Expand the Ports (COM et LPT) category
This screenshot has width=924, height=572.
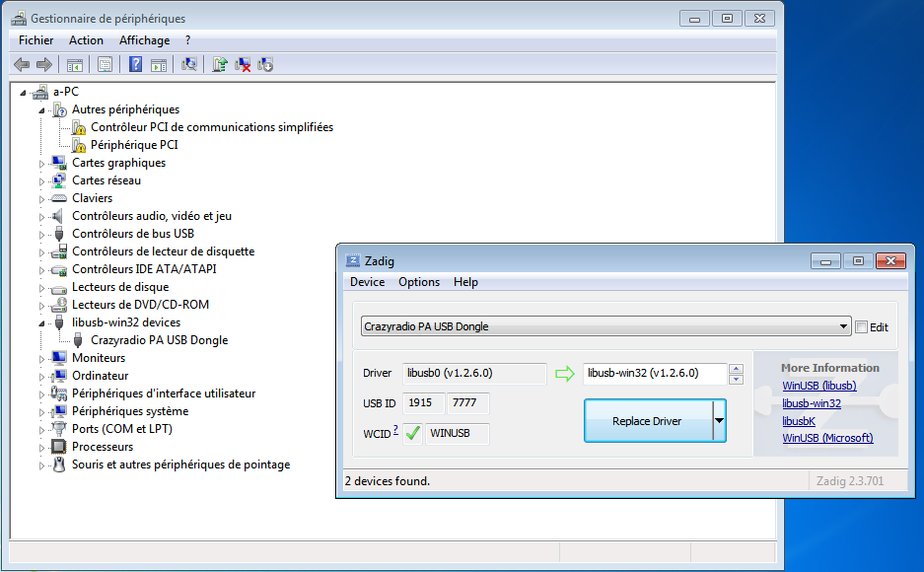pos(41,429)
